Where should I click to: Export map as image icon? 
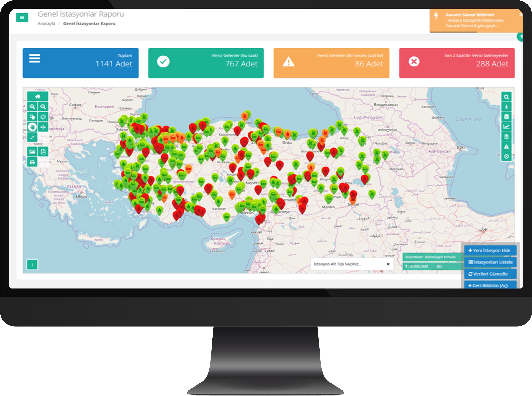point(32,152)
